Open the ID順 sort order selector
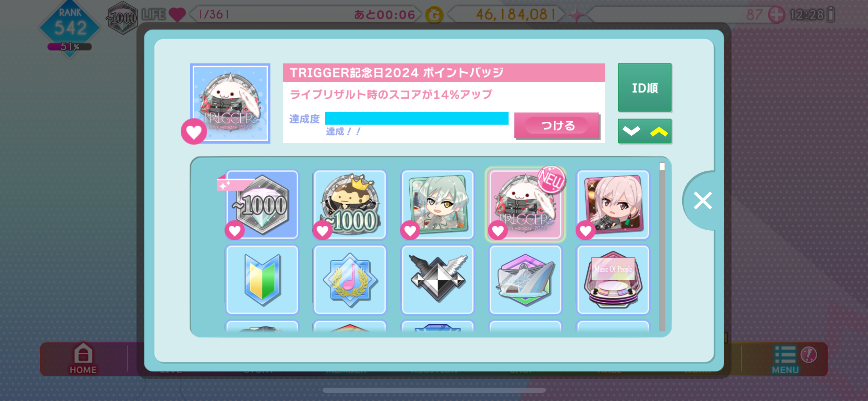 (644, 88)
